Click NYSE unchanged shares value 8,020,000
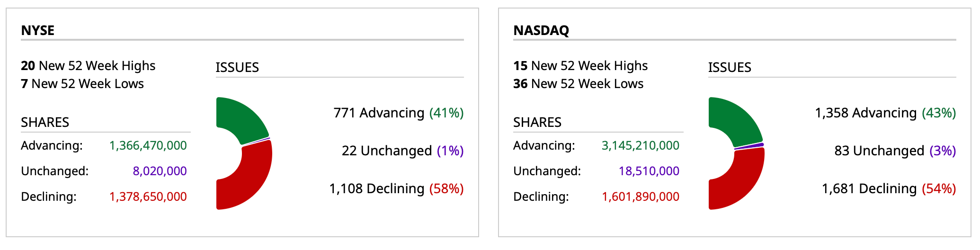This screenshot has height=250, width=980. click(160, 171)
